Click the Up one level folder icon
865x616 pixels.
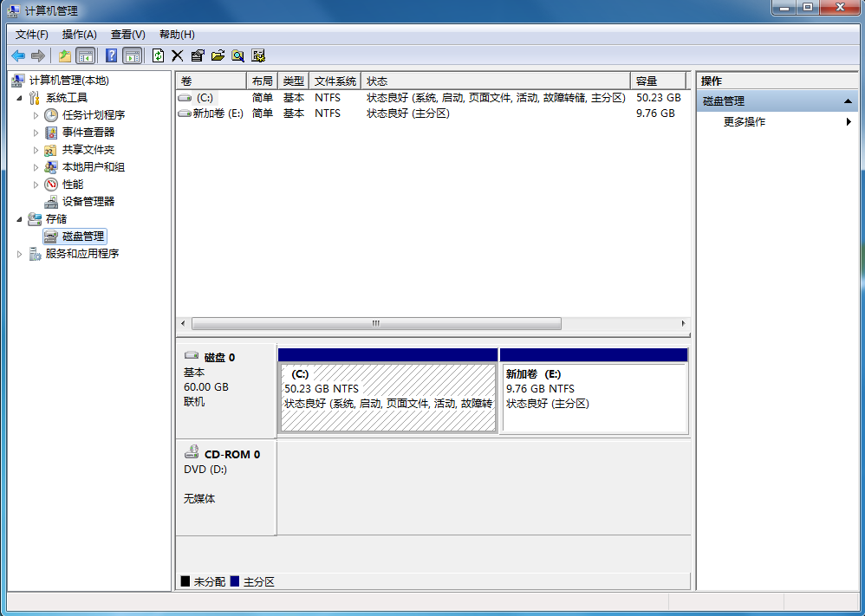pyautogui.click(x=64, y=55)
